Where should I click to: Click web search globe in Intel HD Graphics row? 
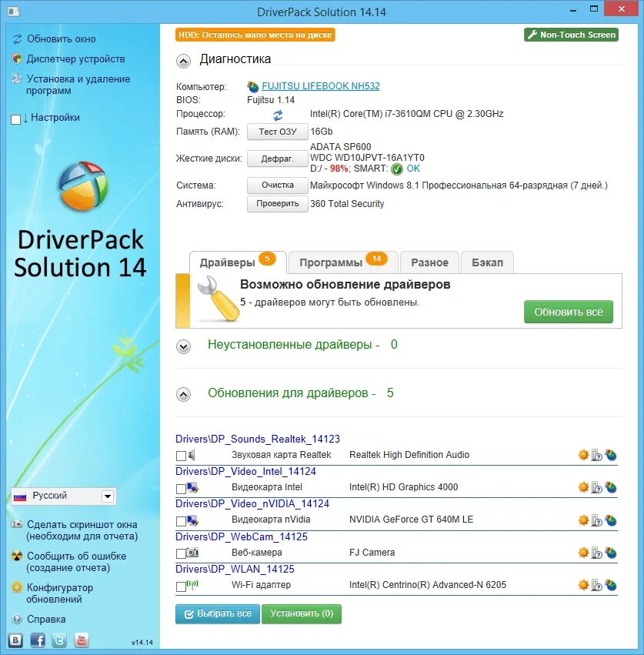click(611, 487)
